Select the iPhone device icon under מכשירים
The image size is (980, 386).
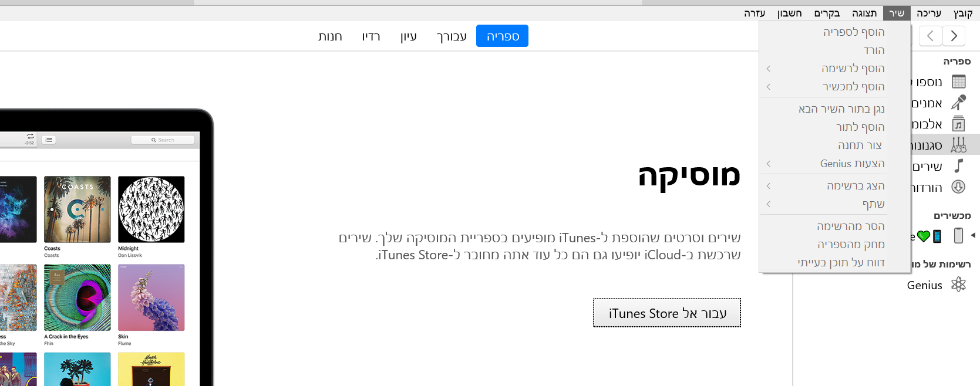(958, 236)
